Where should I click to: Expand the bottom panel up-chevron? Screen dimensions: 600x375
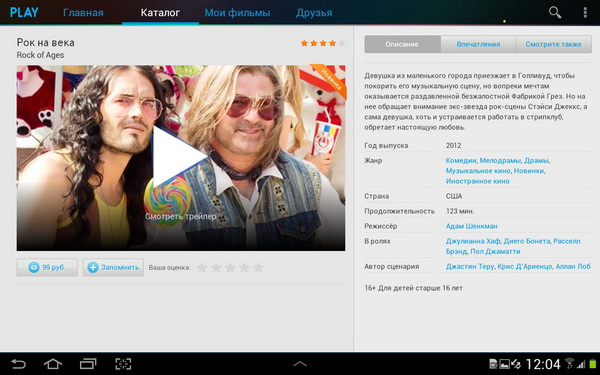coord(300,364)
